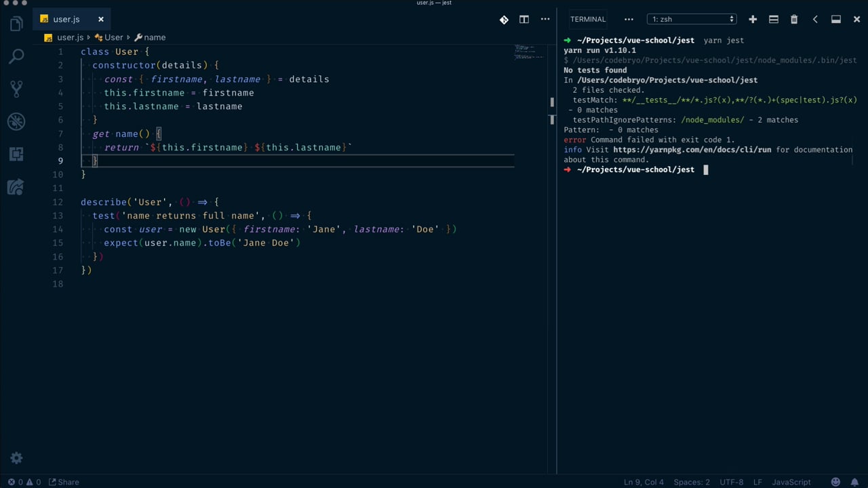Select the TERMINAL panel tab
This screenshot has width=868, height=488.
click(x=588, y=20)
